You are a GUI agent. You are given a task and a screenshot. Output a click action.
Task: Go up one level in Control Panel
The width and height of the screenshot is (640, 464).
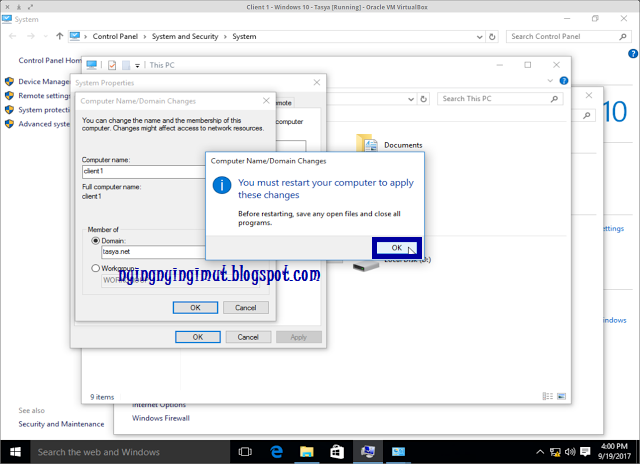coord(60,36)
